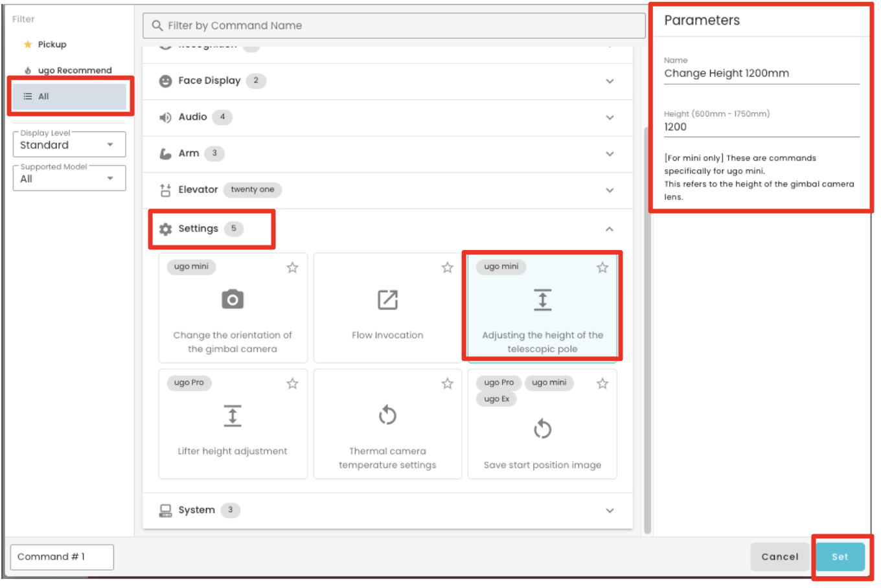This screenshot has height=588, width=881.
Task: Select the All filter
Action: pyautogui.click(x=69, y=96)
